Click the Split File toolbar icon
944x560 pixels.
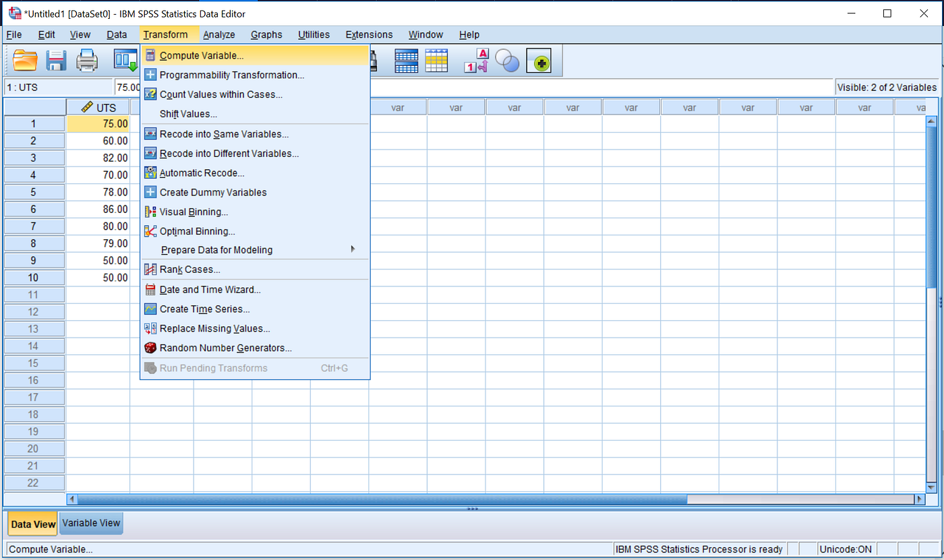tap(407, 61)
